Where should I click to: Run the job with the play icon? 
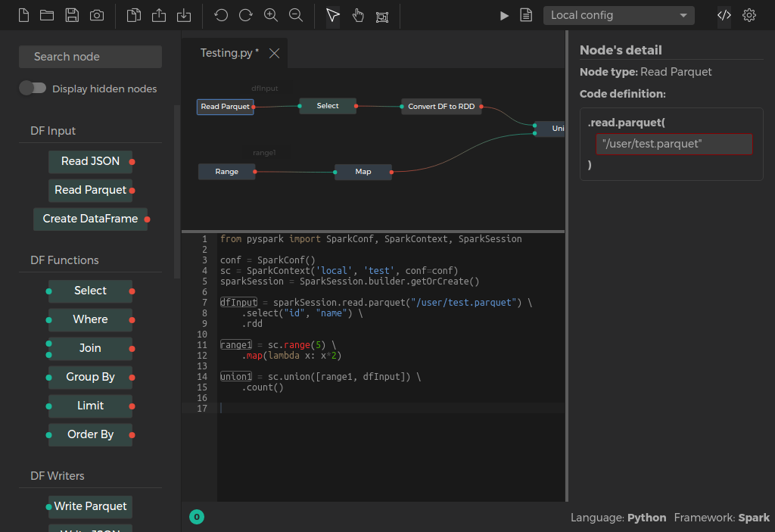point(505,15)
